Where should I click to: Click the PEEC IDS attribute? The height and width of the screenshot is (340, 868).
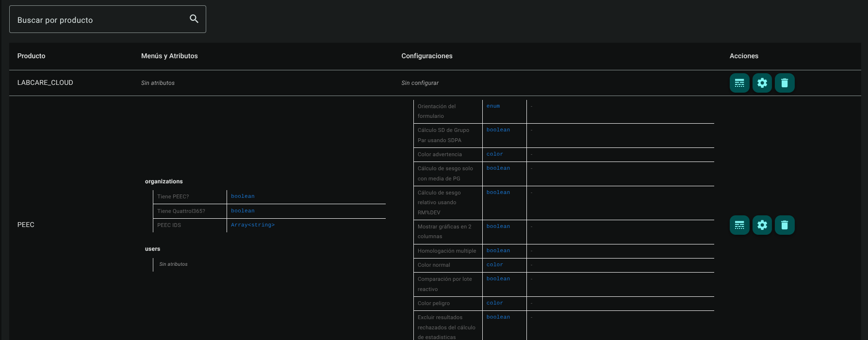[x=169, y=225]
